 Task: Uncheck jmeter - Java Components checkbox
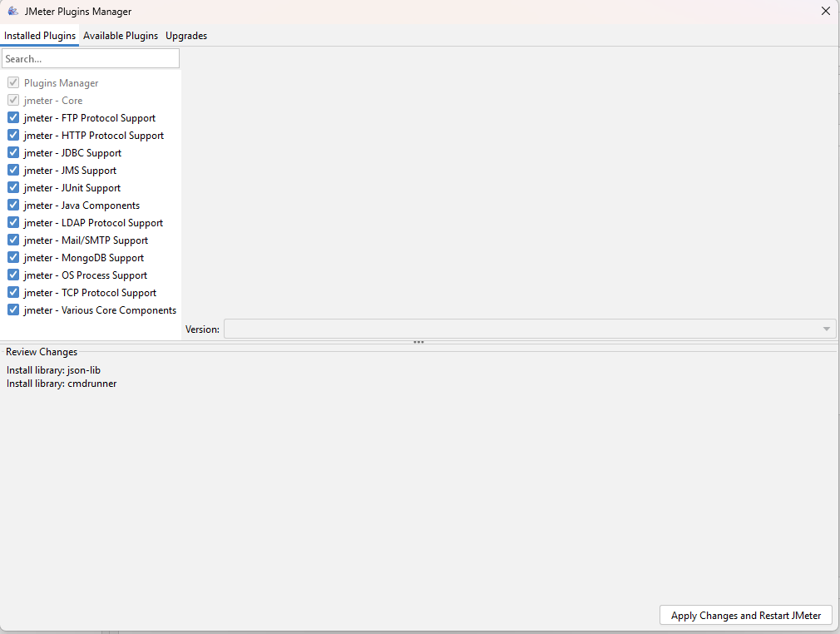pyautogui.click(x=13, y=205)
